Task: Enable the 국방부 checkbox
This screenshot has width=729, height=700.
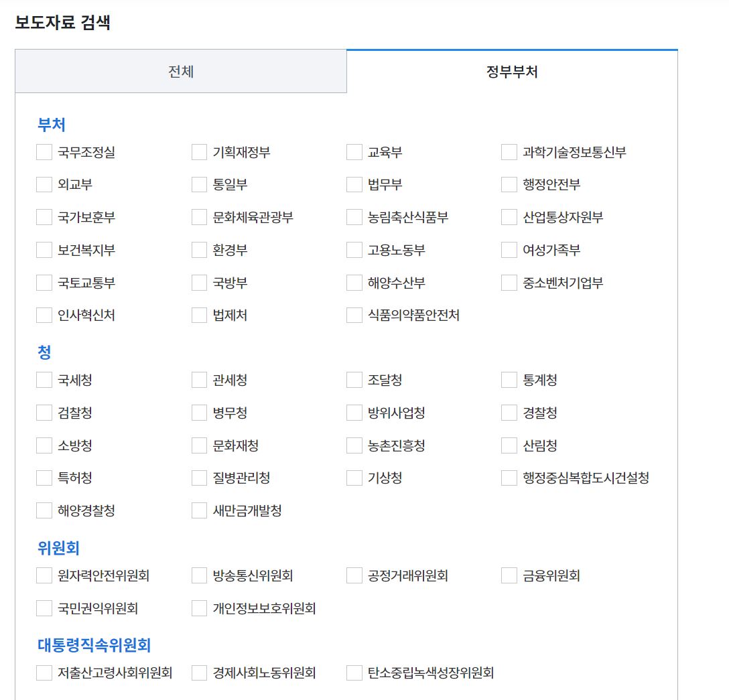Action: click(200, 283)
